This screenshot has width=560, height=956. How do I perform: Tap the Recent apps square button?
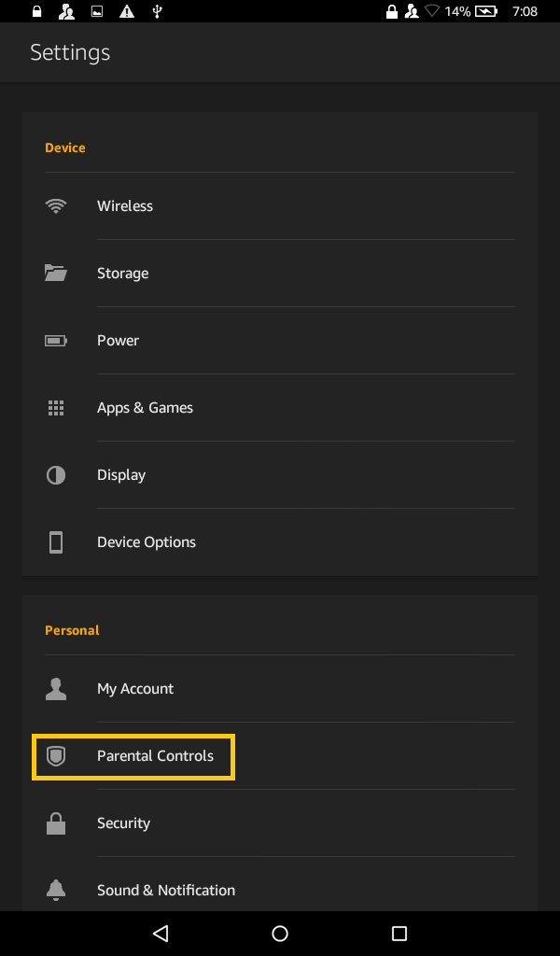(x=399, y=933)
